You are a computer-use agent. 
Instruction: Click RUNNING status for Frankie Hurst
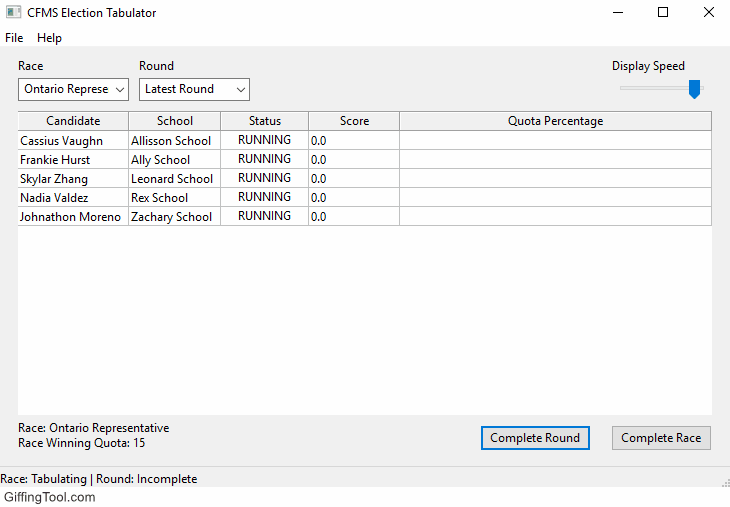(x=264, y=159)
